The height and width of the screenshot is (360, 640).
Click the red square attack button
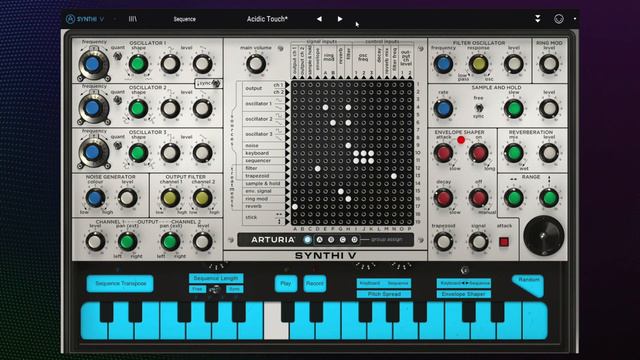click(x=504, y=242)
